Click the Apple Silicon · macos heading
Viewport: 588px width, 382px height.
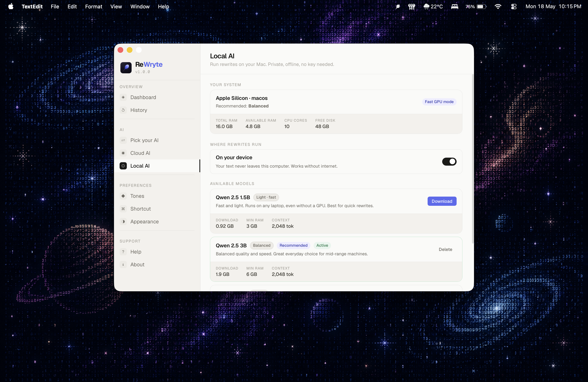[241, 98]
